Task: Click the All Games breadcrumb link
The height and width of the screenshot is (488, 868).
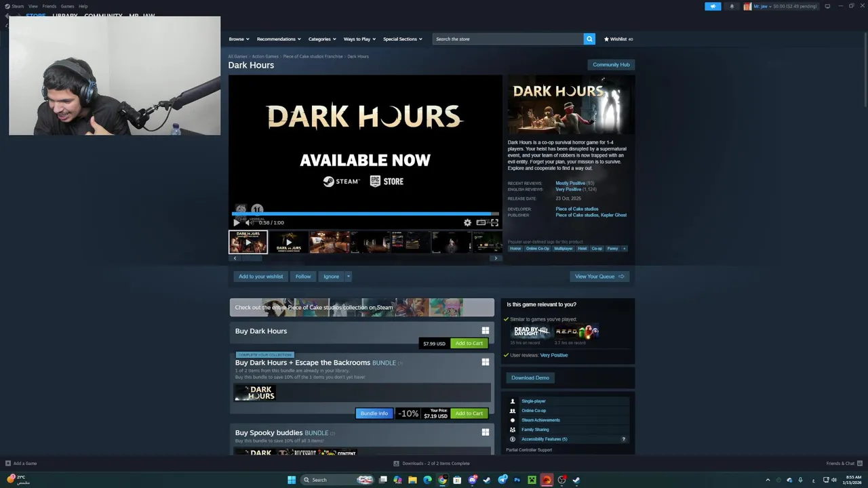Action: [237, 56]
